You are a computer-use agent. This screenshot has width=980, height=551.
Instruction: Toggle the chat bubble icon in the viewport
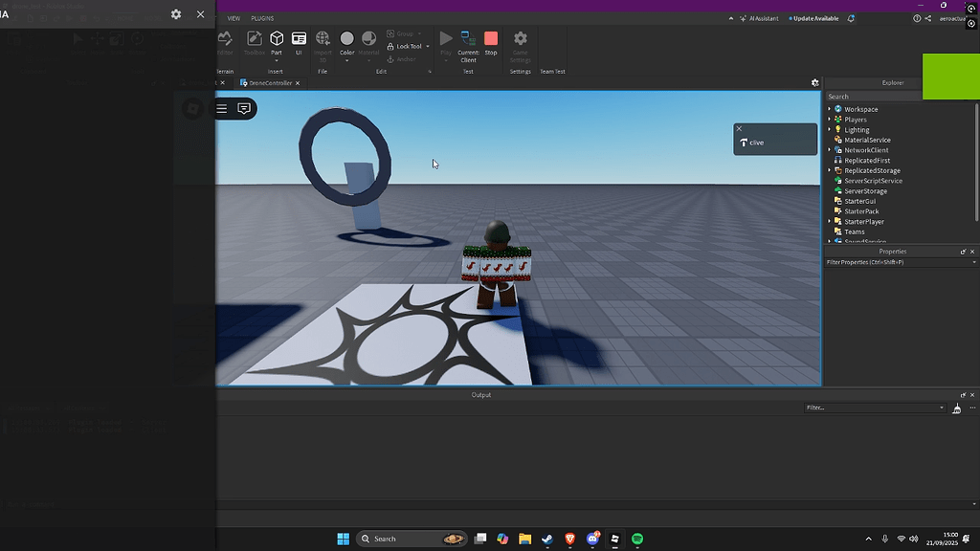click(x=244, y=108)
